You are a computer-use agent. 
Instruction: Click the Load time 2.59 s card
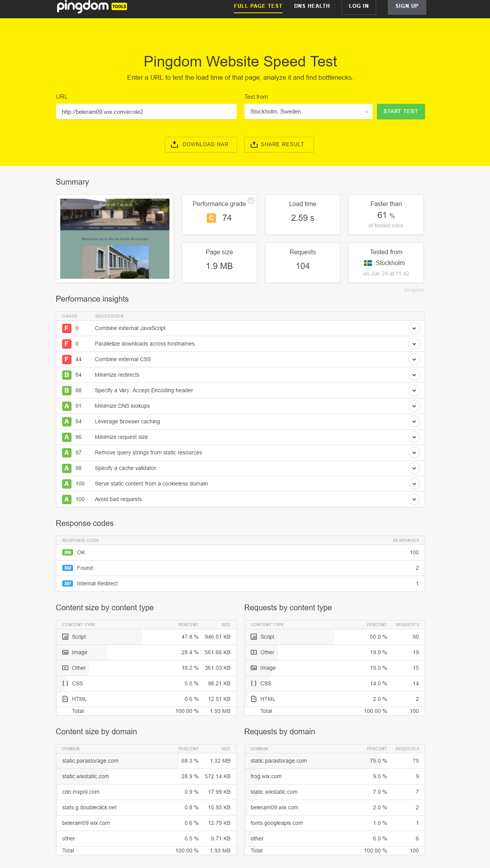303,215
